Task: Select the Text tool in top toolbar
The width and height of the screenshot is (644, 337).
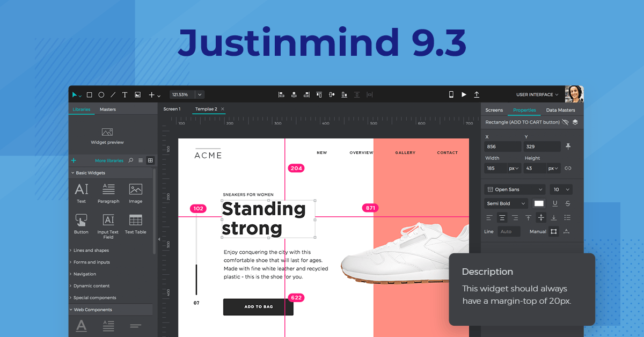Action: [x=125, y=94]
